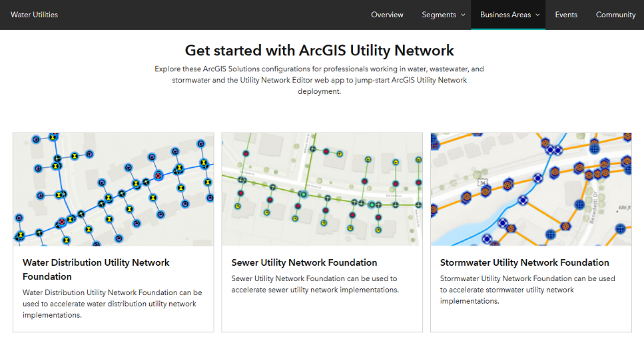
Task: Click the 686 ft elevation label on stormwater map
Action: point(624,208)
